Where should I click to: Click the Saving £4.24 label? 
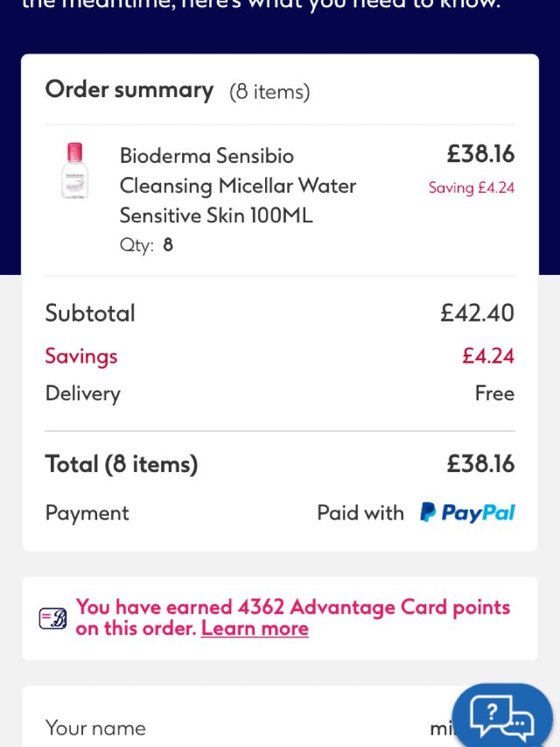[471, 187]
